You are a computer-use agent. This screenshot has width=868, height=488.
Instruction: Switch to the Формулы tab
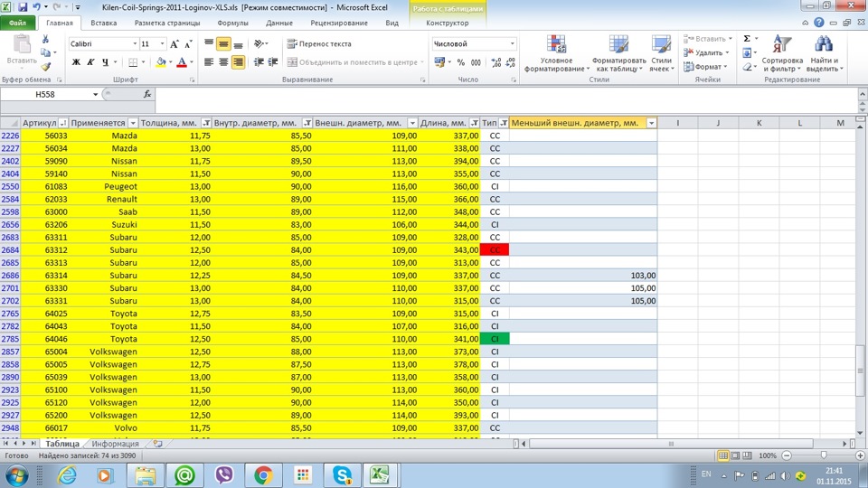[232, 23]
